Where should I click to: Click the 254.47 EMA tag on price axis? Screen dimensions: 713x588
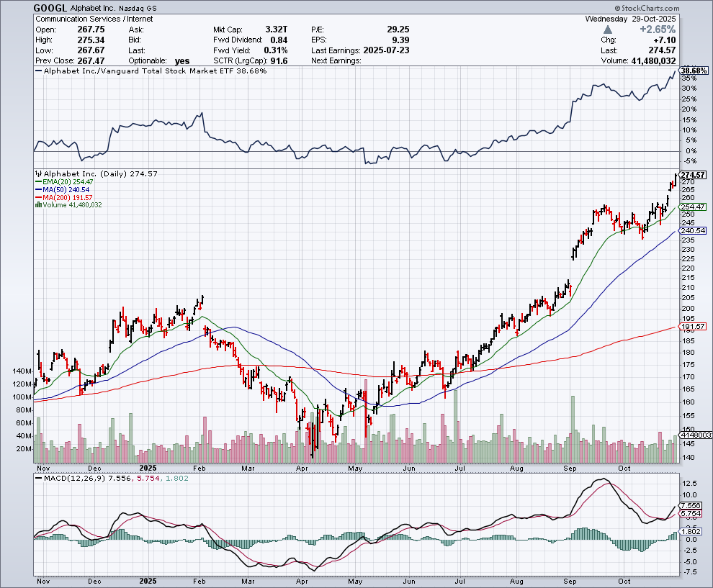pyautogui.click(x=692, y=207)
